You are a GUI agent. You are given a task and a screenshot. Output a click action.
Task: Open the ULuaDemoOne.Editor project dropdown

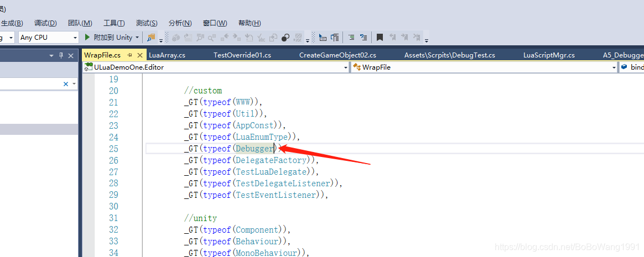coord(346,67)
